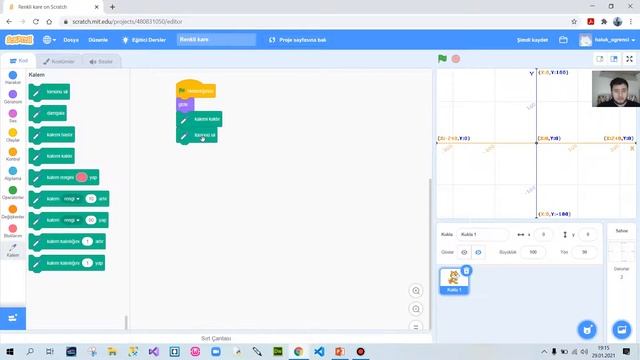This screenshot has width=640, height=360.
Task: Open the Düzenle (Edit) menu
Action: [98, 40]
